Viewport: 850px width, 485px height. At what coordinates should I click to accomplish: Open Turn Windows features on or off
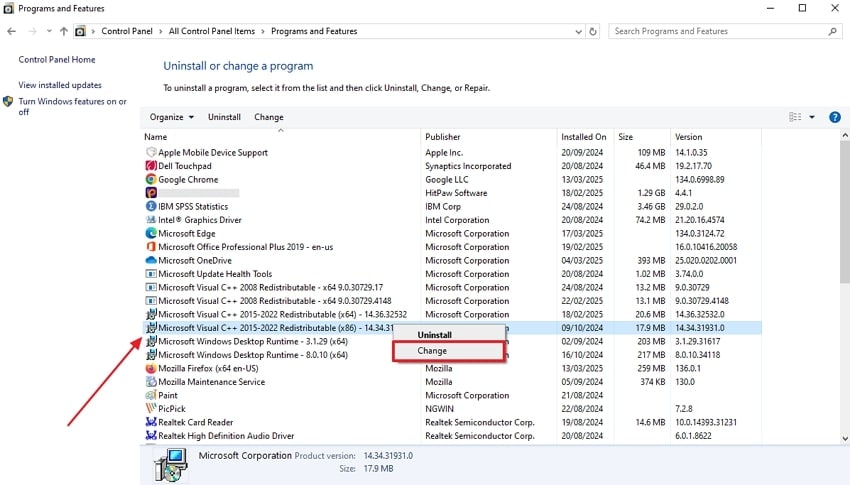pos(73,106)
